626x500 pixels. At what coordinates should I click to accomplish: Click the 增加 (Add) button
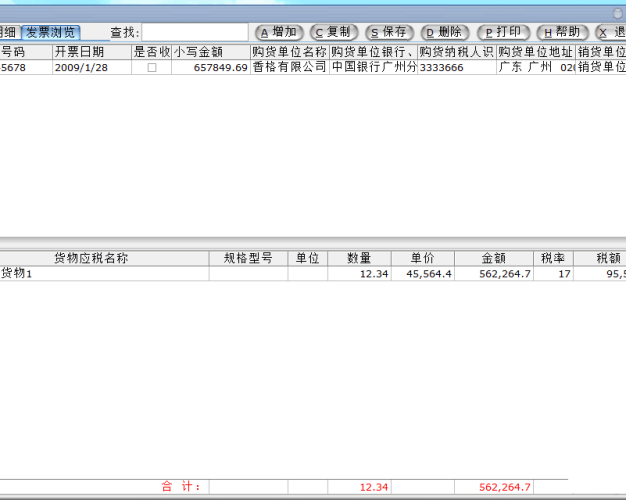[x=278, y=32]
